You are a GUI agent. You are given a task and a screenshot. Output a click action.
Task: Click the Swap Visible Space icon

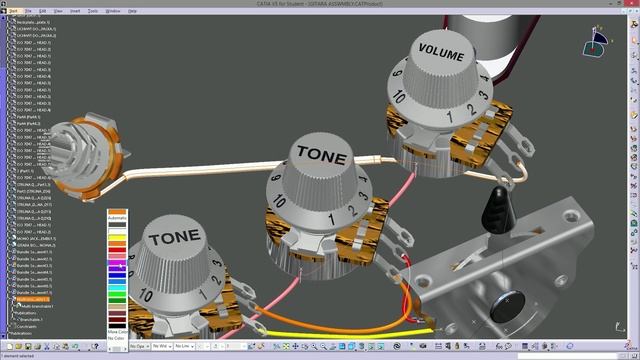click(380, 347)
